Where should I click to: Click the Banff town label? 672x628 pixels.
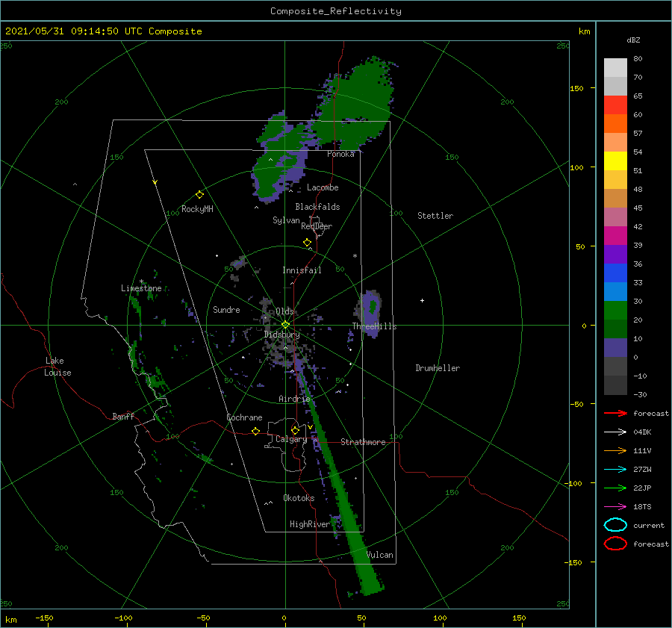pyautogui.click(x=123, y=416)
